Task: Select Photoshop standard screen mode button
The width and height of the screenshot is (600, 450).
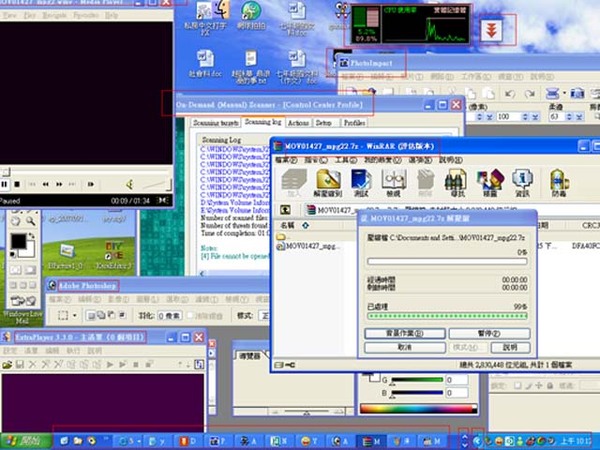Action: point(14,285)
